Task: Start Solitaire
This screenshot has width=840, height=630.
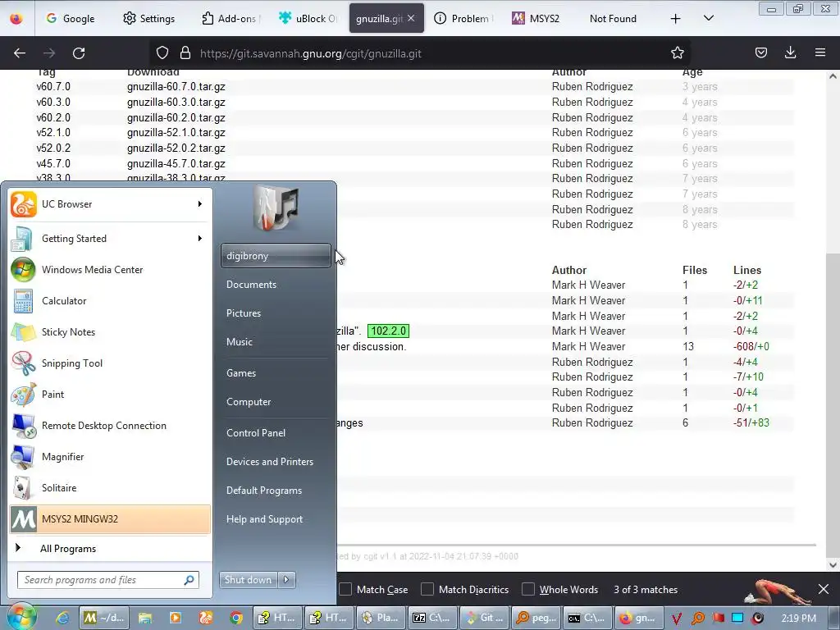Action: click(110, 487)
